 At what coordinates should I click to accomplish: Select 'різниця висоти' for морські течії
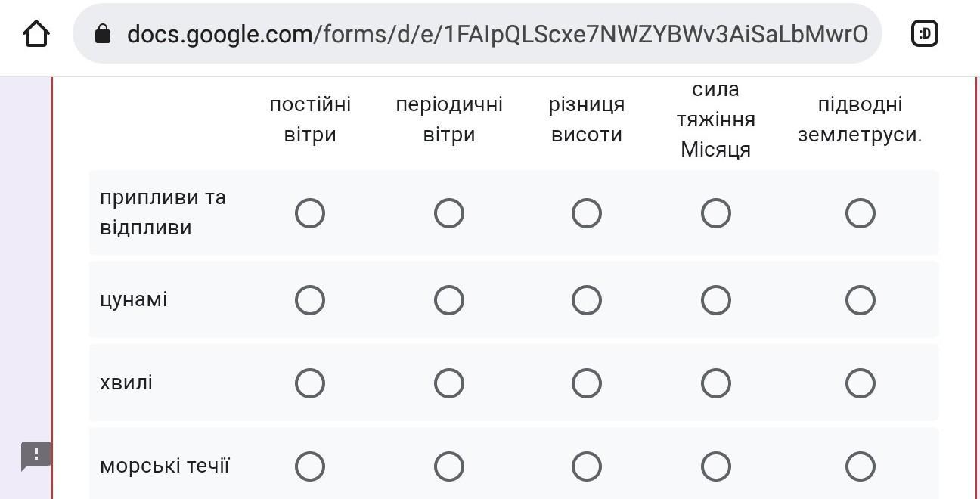pyautogui.click(x=586, y=466)
